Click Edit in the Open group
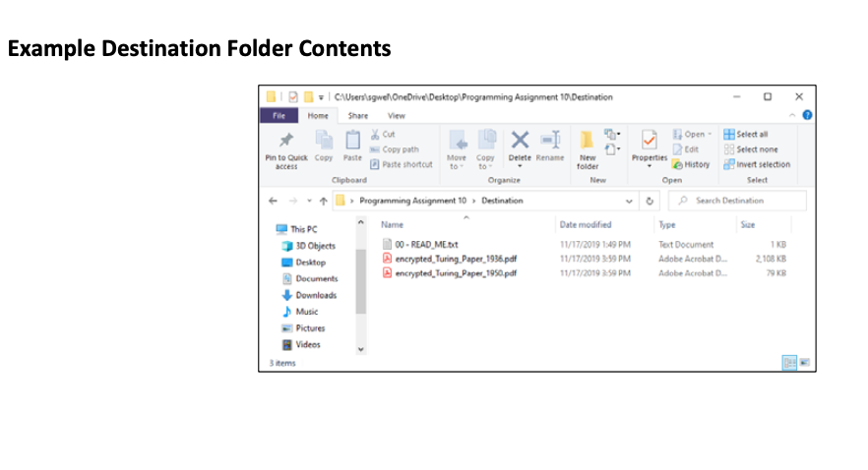The image size is (868, 470). (686, 149)
